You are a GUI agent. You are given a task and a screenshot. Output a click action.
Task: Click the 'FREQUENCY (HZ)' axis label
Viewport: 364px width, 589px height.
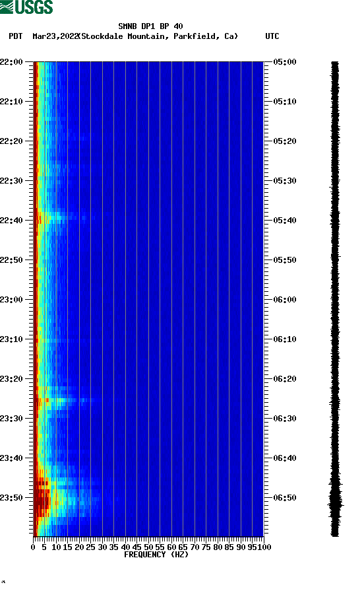pos(156,555)
